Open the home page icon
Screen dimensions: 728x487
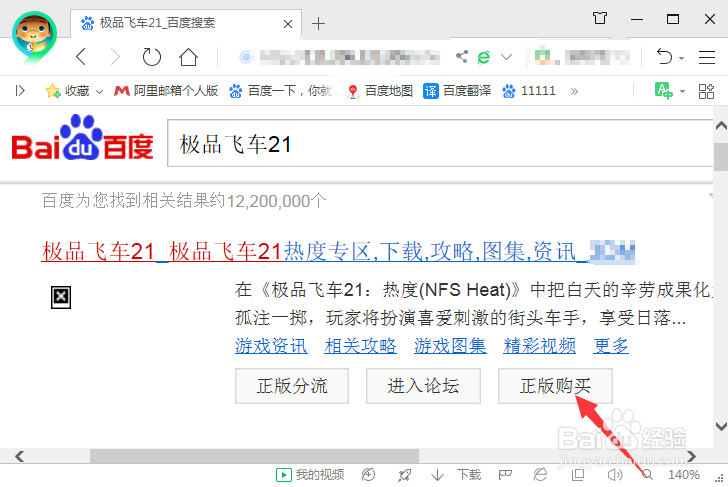point(188,57)
